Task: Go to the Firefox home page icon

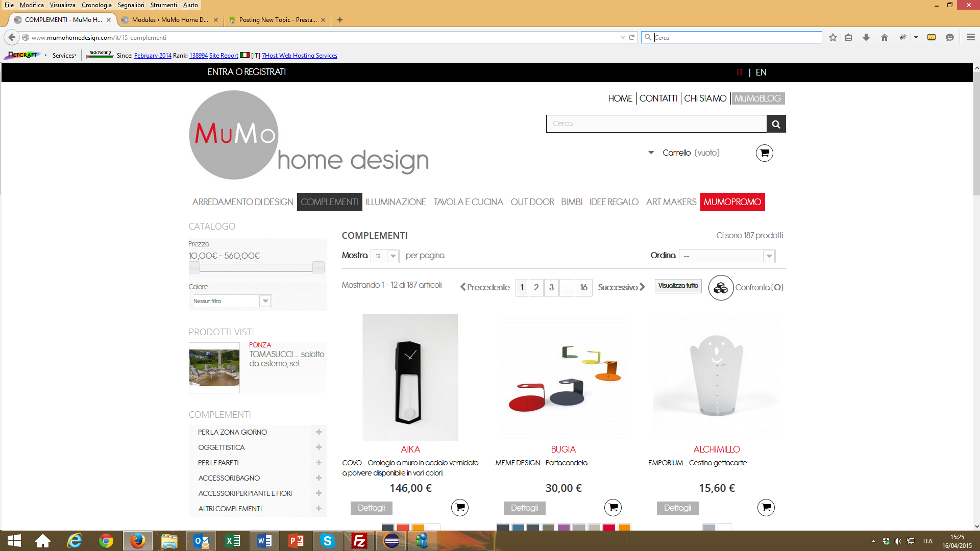Action: point(885,37)
